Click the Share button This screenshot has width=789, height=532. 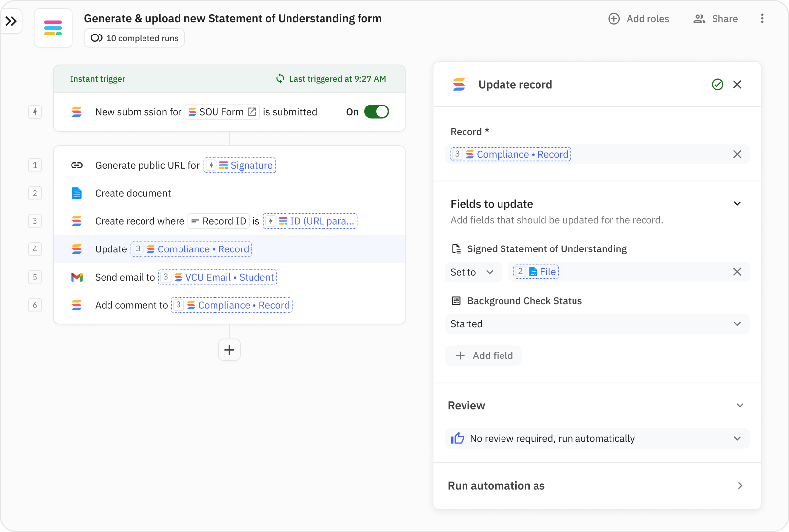(x=716, y=19)
